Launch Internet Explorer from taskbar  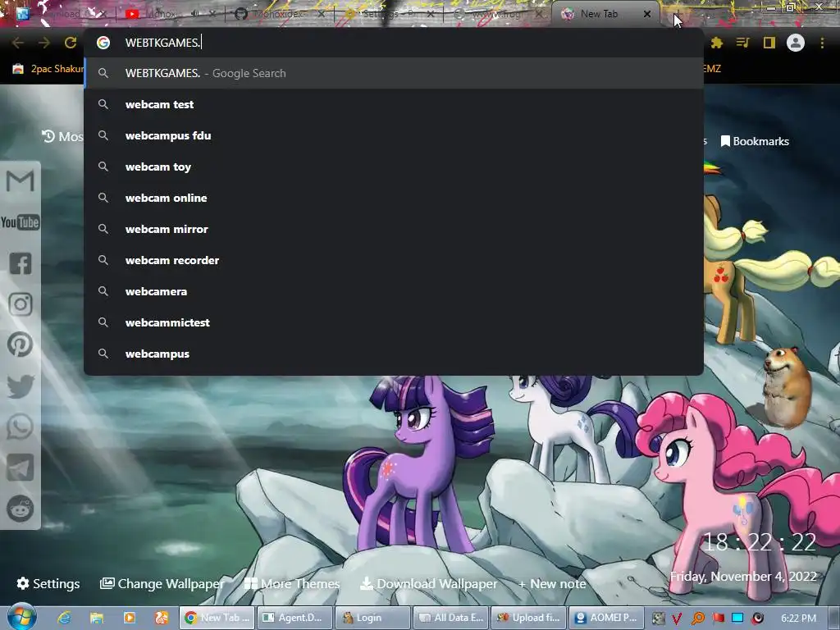tap(64, 618)
